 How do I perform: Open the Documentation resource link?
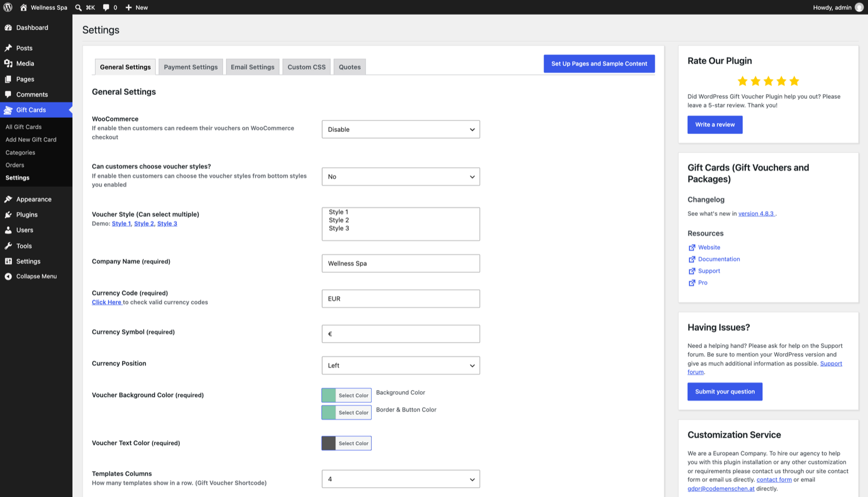(x=719, y=259)
